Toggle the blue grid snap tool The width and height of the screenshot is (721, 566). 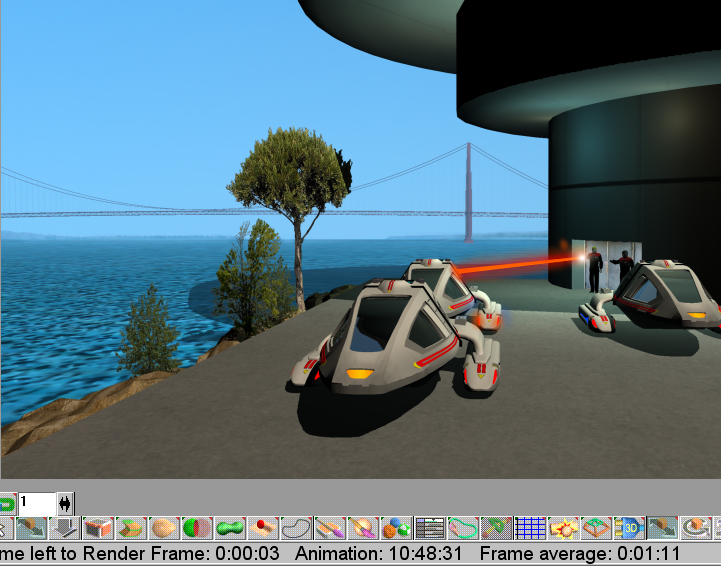point(530,528)
